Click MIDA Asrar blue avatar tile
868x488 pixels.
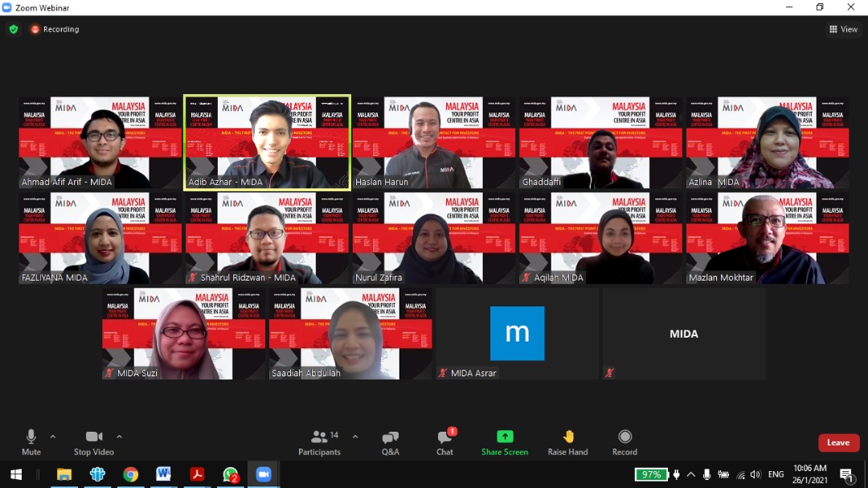[x=517, y=334]
